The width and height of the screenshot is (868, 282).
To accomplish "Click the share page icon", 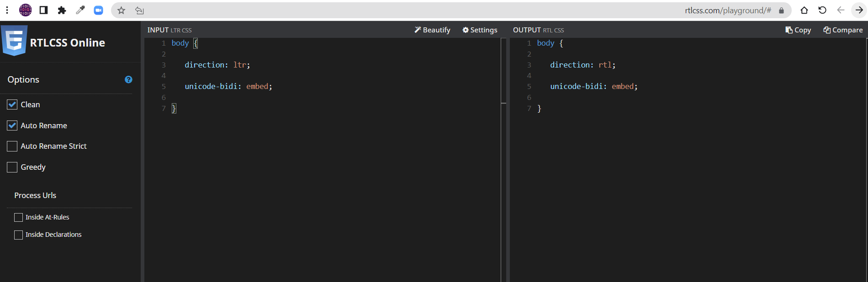I will (139, 10).
